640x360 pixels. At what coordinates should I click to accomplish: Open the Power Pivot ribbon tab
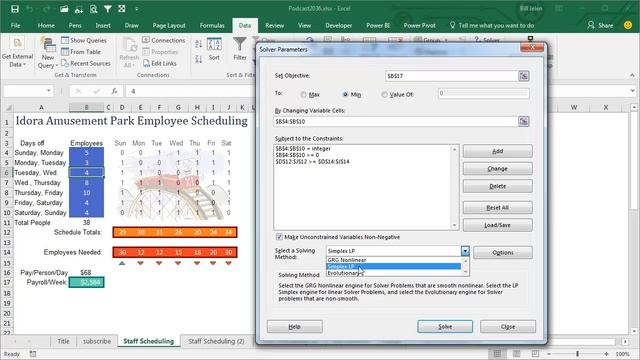click(419, 25)
